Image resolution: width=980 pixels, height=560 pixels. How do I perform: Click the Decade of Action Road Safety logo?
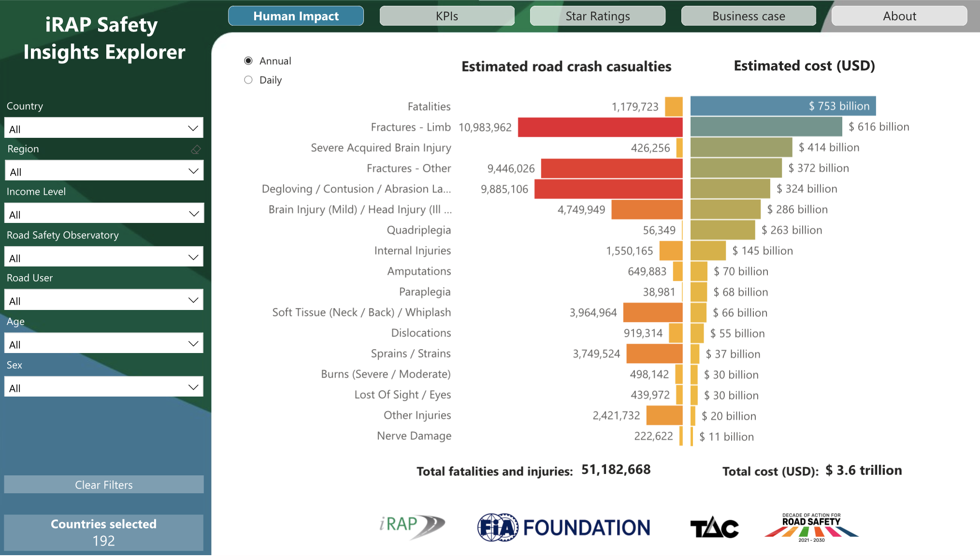tap(811, 527)
